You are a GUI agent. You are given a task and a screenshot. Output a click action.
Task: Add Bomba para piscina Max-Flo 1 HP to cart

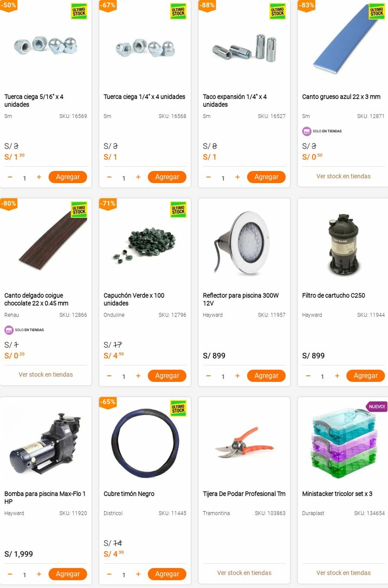click(68, 574)
